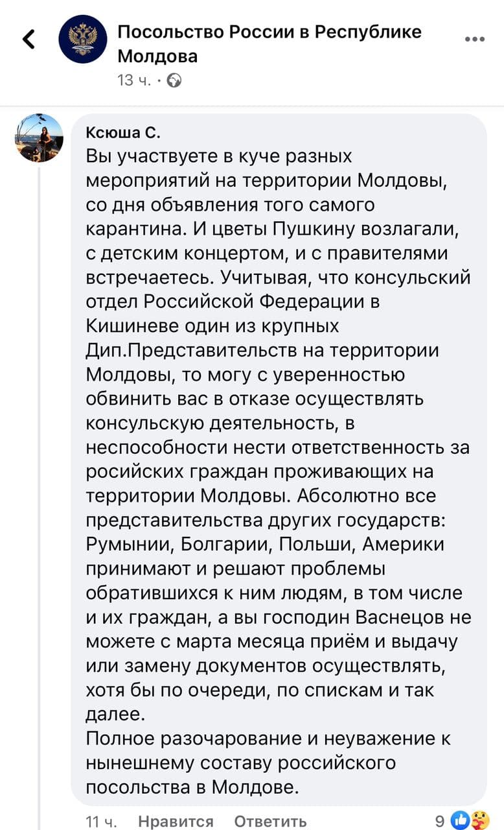Tap the care emoji reaction icon
Screen dimensions: 504x830
pyautogui.click(x=477, y=820)
